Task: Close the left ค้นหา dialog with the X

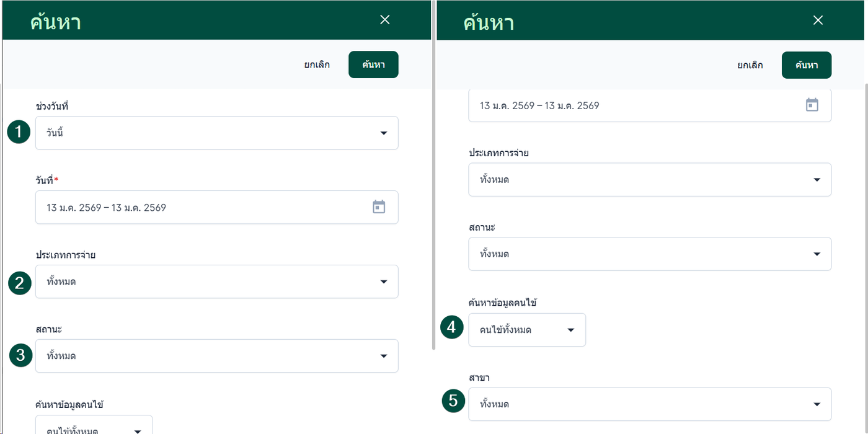Action: pyautogui.click(x=385, y=20)
